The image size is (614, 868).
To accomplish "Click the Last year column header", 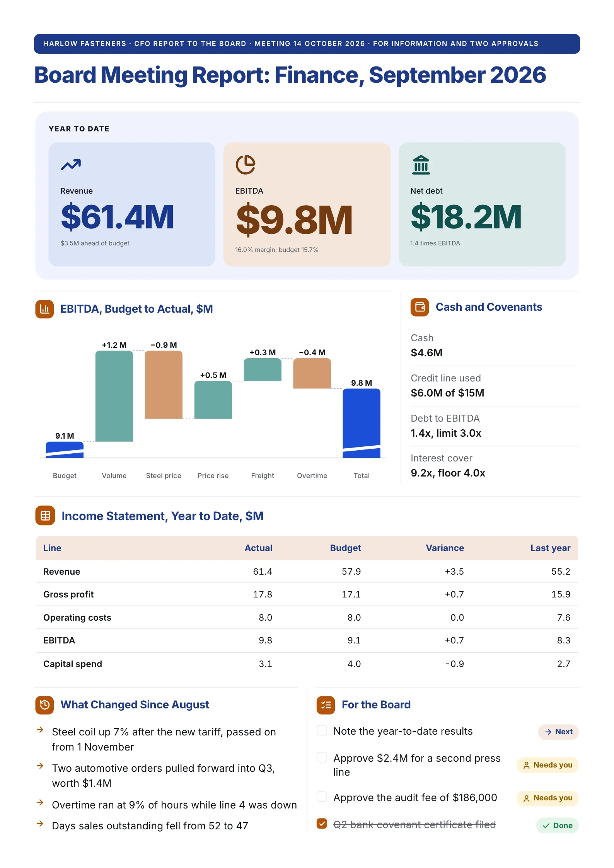I will pyautogui.click(x=550, y=548).
